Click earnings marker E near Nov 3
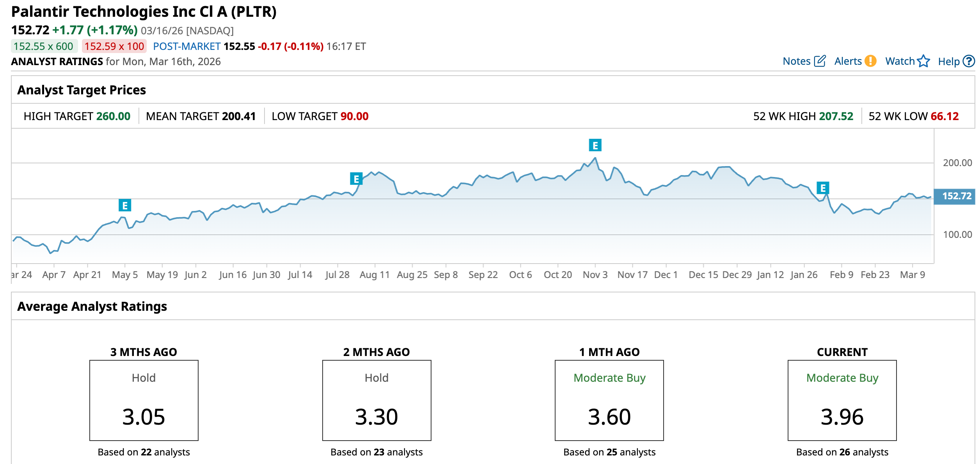Image resolution: width=980 pixels, height=464 pixels. 595,145
